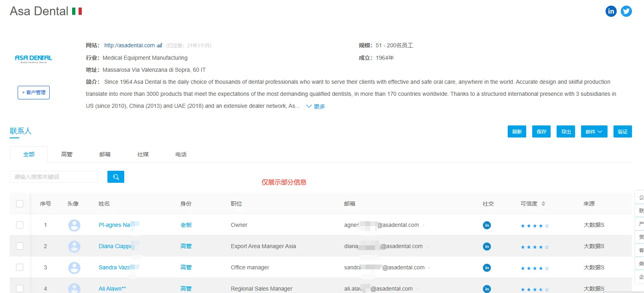Sort contacts by 可信度 column arrows
The width and height of the screenshot is (644, 293).
tap(543, 204)
